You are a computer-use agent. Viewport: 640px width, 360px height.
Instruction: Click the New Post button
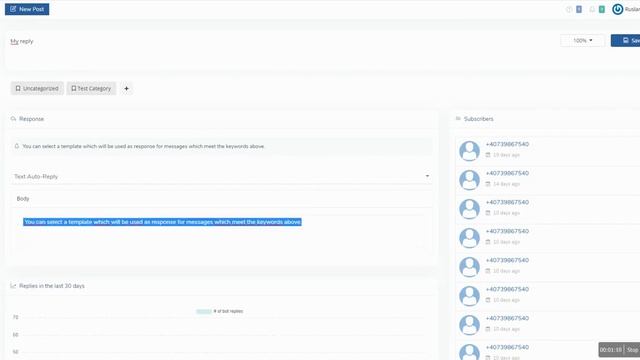pyautogui.click(x=27, y=9)
